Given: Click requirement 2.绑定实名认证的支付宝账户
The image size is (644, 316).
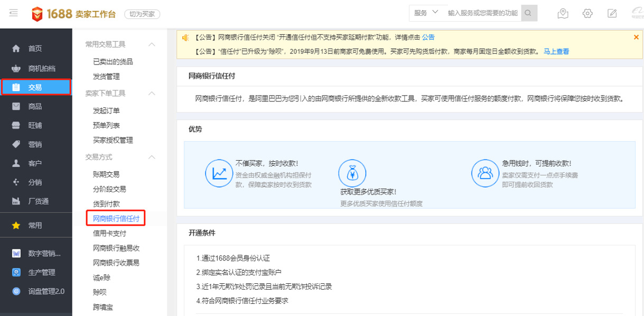Looking at the screenshot, I should pyautogui.click(x=238, y=273).
